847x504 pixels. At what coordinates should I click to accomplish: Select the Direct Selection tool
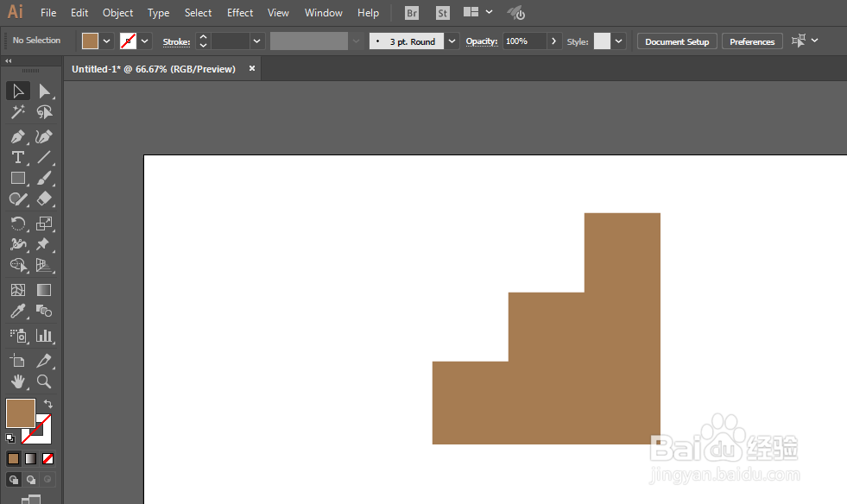click(44, 91)
